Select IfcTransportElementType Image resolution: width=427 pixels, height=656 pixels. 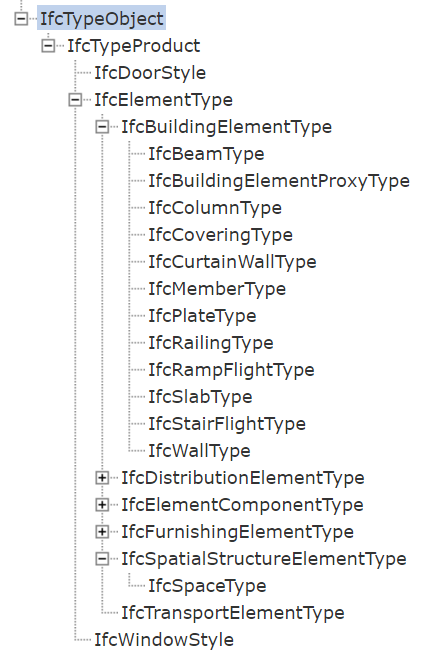tap(233, 613)
